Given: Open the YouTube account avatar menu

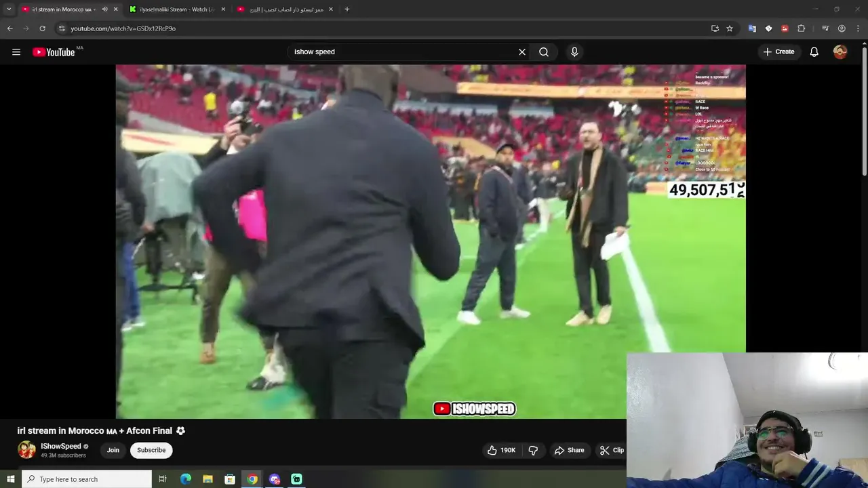Looking at the screenshot, I should 840,52.
